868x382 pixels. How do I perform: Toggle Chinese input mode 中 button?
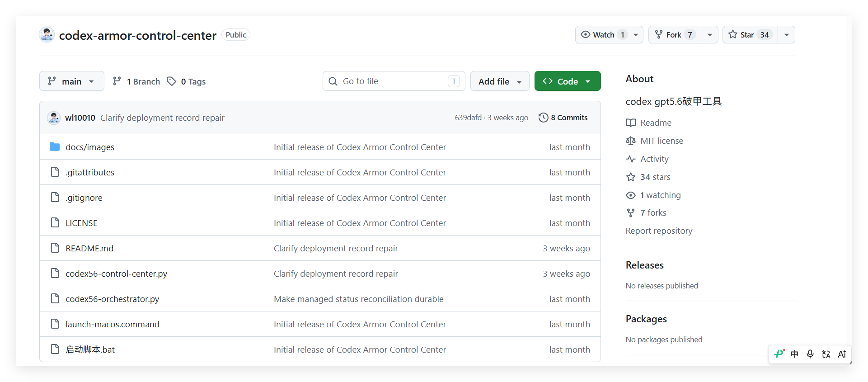coord(794,354)
